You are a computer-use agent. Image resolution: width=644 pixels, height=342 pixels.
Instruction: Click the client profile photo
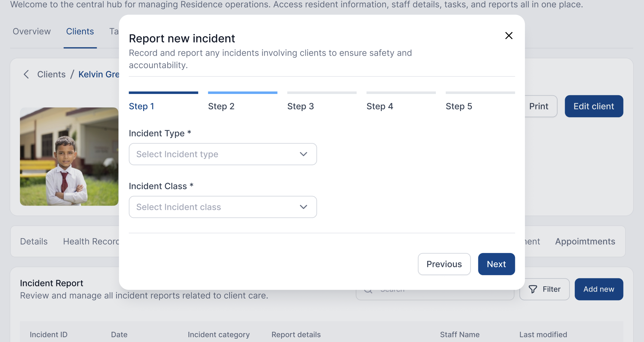tap(69, 157)
